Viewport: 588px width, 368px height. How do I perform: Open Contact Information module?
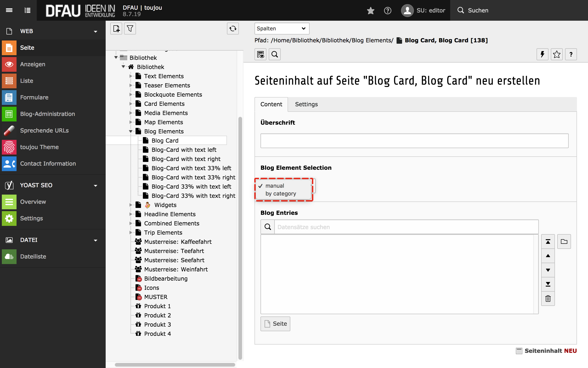coord(53,164)
